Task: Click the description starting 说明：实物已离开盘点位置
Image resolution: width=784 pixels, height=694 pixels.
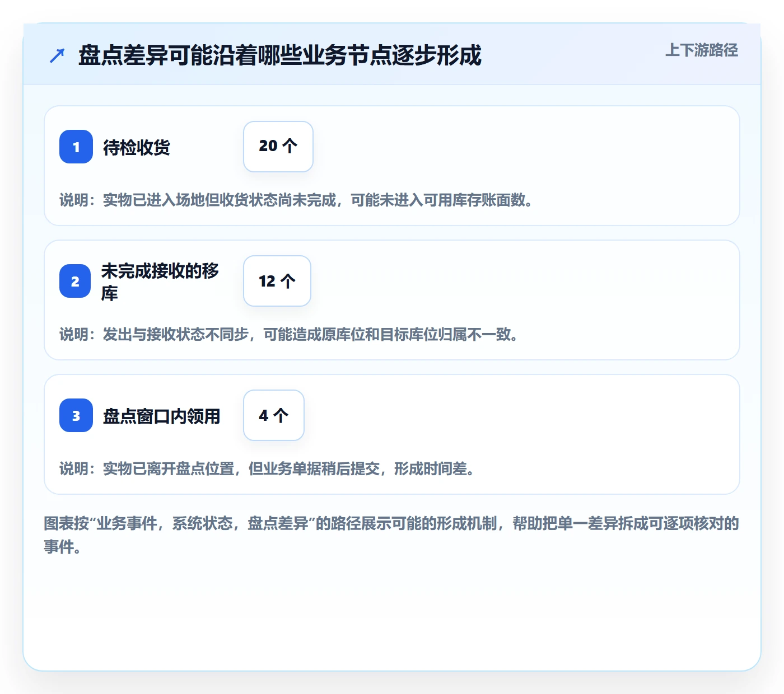Action: [x=267, y=468]
